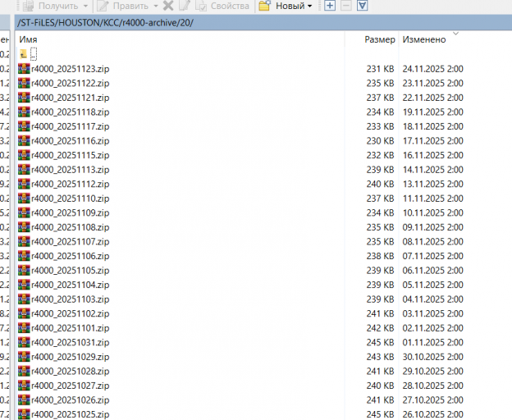
Task: Click zip icon of r4000_20251105.zip
Action: [x=24, y=270]
